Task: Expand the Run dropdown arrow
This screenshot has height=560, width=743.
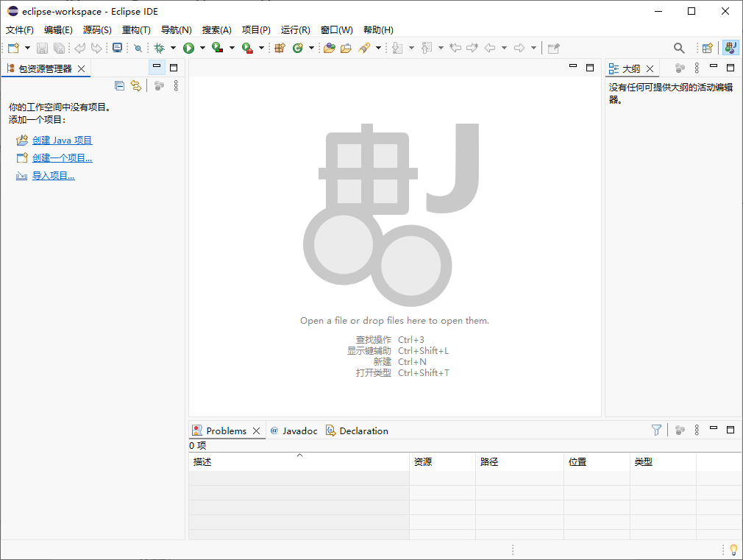Action: point(202,48)
